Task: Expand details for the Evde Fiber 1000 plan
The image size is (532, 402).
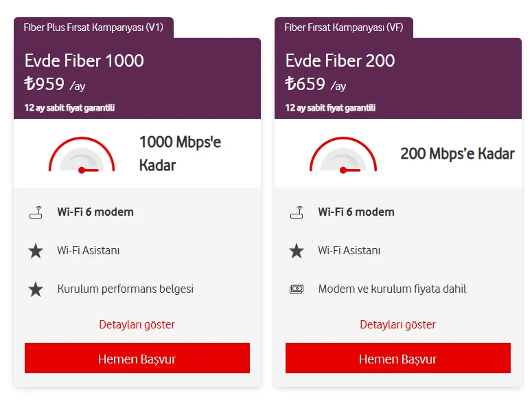Action: [x=137, y=324]
